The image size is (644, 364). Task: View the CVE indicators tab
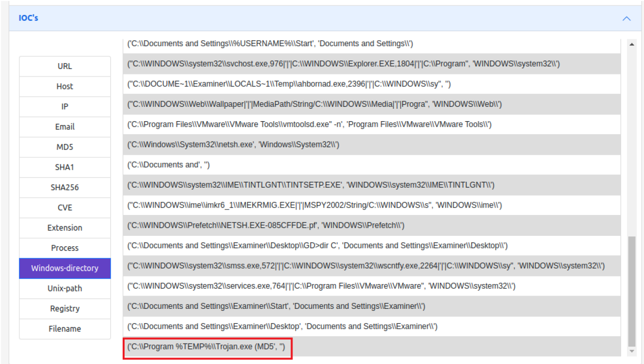point(65,208)
